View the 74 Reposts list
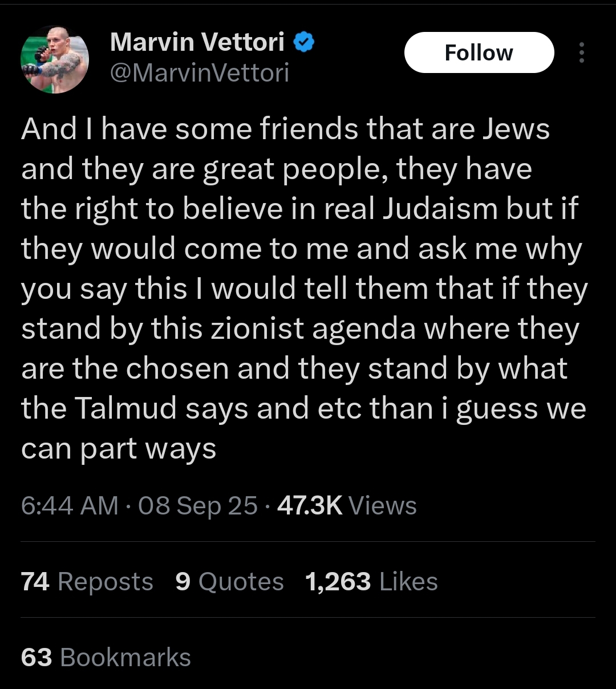This screenshot has height=689, width=616. 87,582
